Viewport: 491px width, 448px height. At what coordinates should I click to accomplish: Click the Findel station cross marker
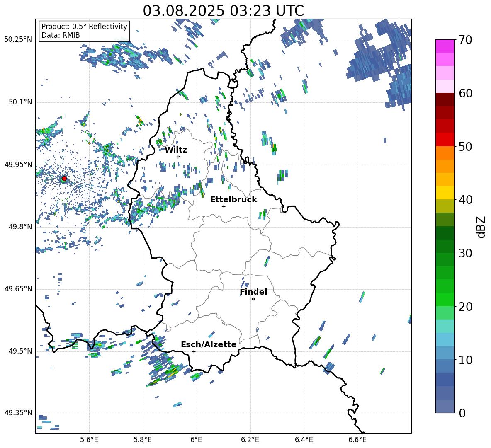(253, 299)
